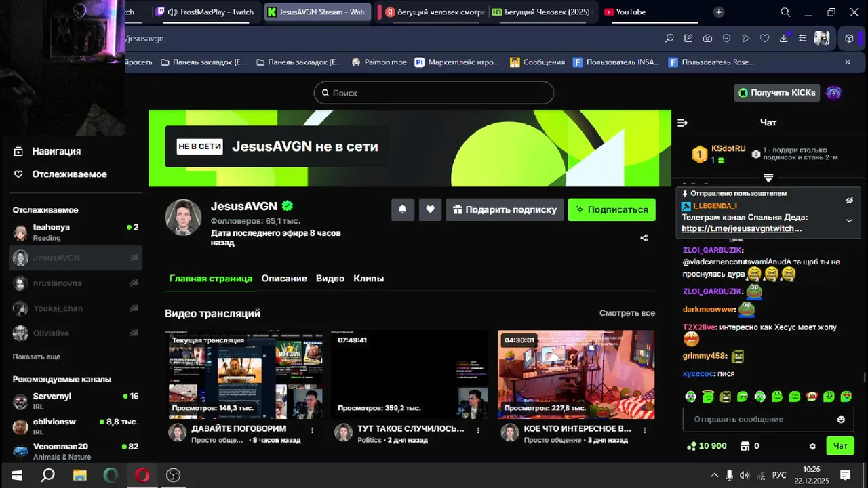Open browser tab search magnifier icon
The image size is (868, 488).
tap(785, 12)
